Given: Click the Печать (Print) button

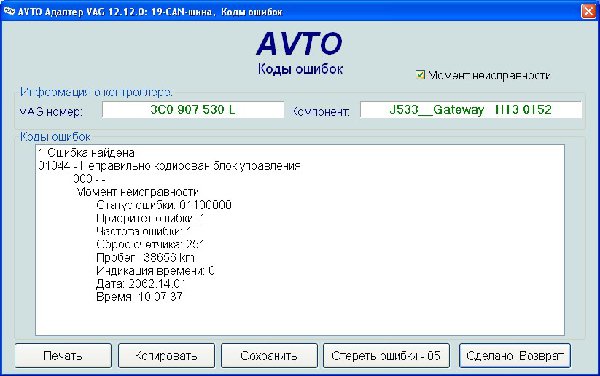Looking at the screenshot, I should click(x=63, y=356).
